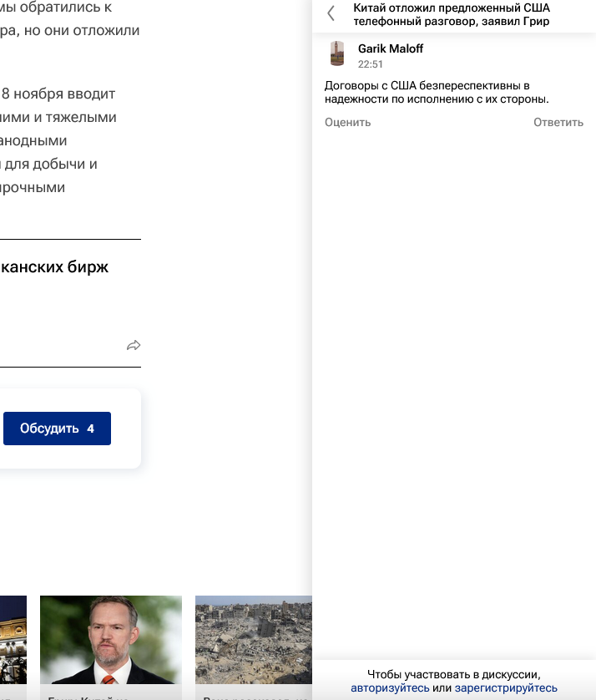Open Garik Maloff's avatar picture
The image size is (596, 700).
point(337,53)
